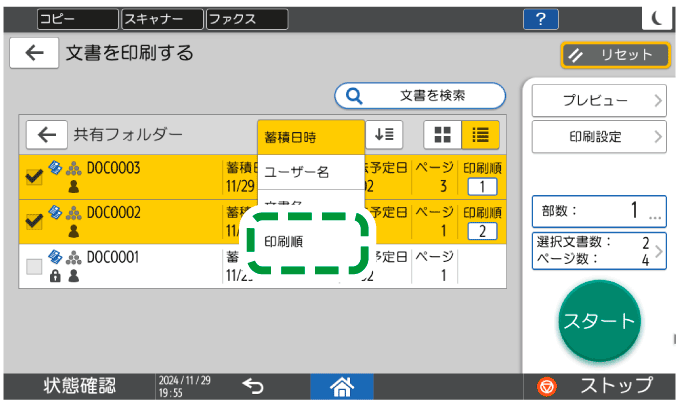
Task: Activate energy saver moon icon
Action: tap(657, 18)
